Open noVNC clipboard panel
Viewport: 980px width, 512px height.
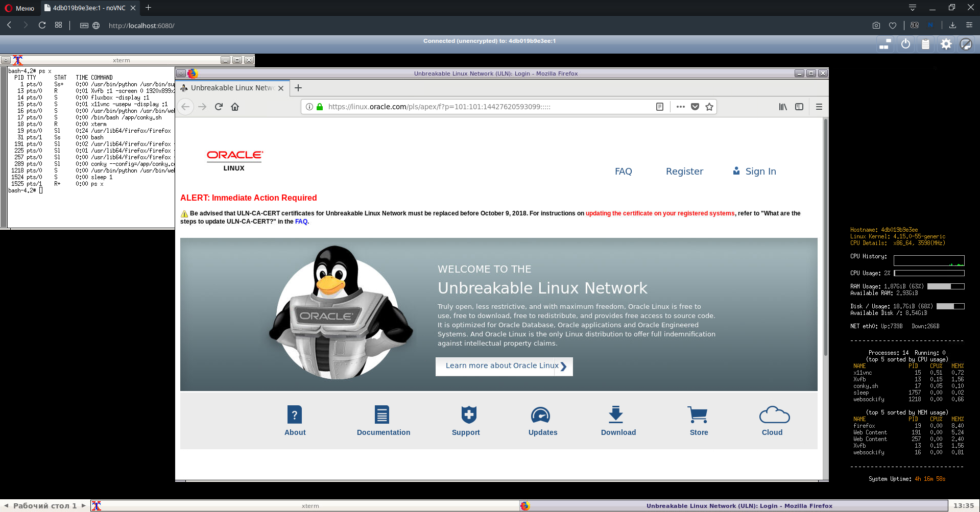[925, 44]
